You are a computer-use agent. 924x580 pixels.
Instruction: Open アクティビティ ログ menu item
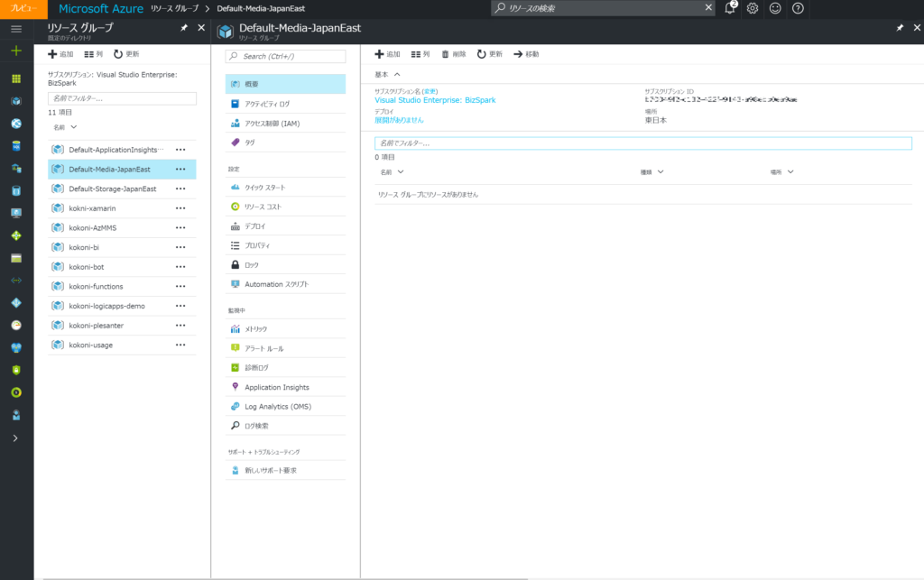pos(267,104)
